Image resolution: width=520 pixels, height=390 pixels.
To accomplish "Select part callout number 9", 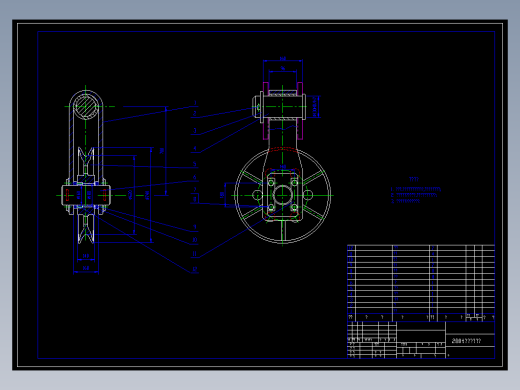I will [195, 227].
